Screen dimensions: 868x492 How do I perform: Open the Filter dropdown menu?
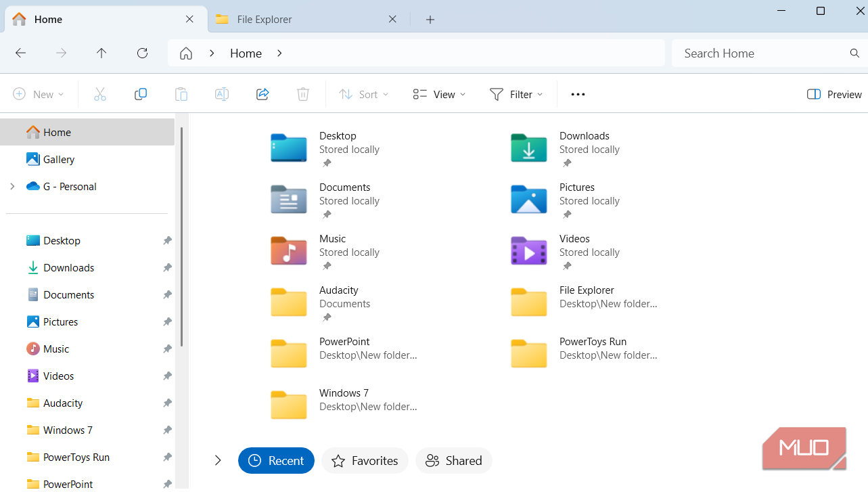(x=516, y=94)
